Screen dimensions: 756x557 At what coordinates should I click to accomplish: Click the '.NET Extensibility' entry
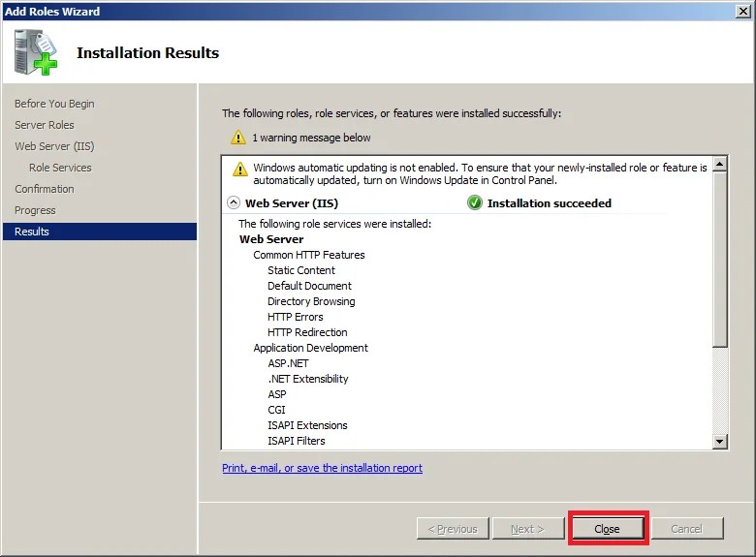pyautogui.click(x=308, y=379)
